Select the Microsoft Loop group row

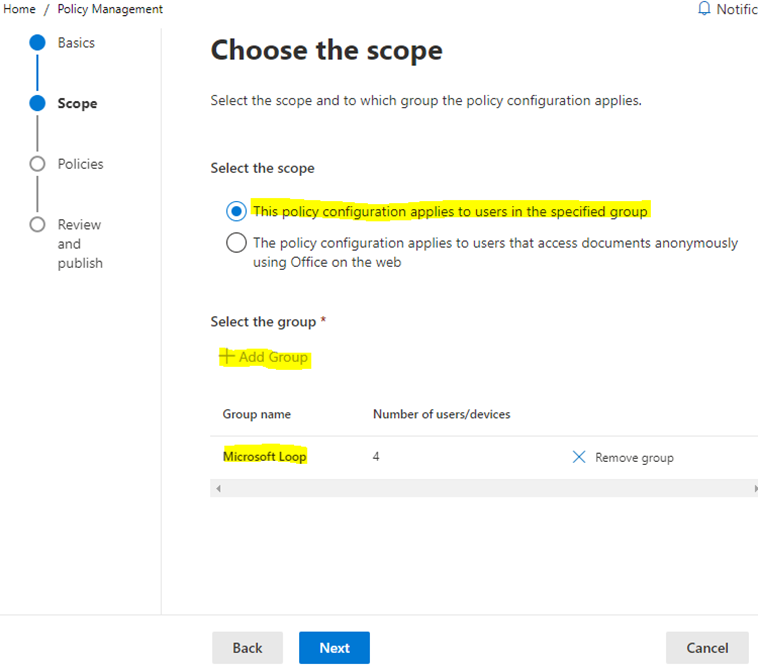(265, 457)
